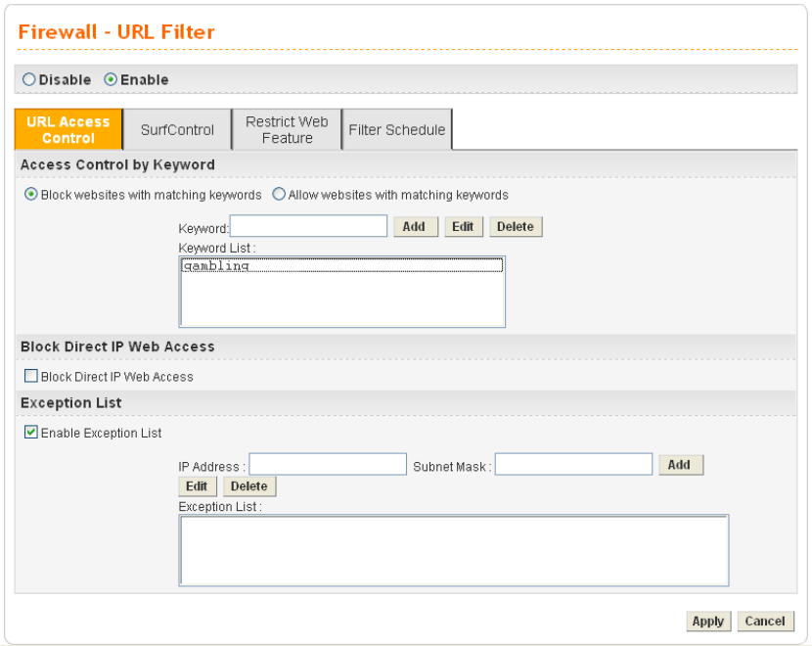Focus the Subnet Mask input field
812x646 pixels.
(x=573, y=464)
